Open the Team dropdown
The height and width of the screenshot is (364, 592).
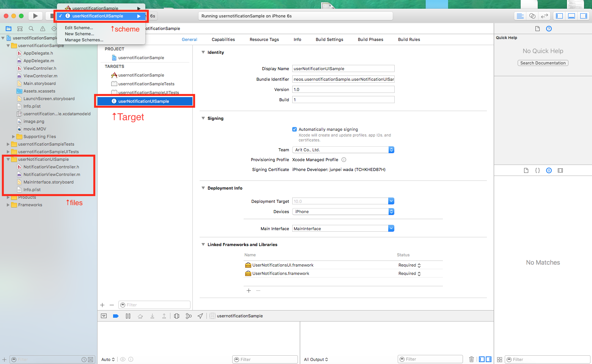[343, 150]
